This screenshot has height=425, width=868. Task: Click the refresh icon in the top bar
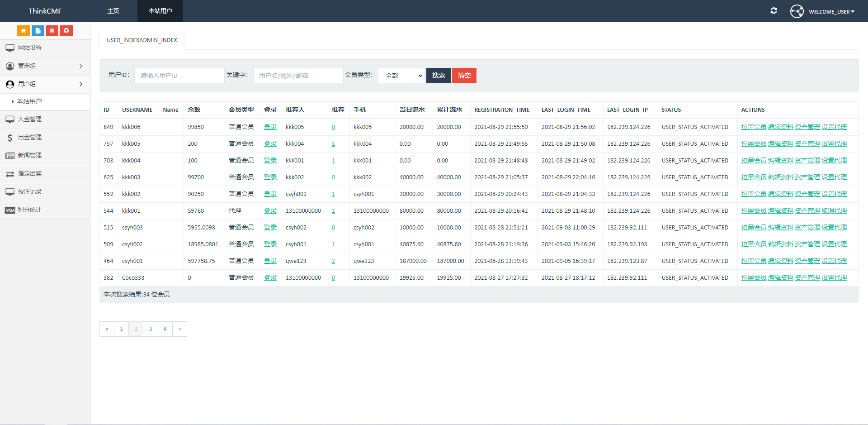coord(774,10)
